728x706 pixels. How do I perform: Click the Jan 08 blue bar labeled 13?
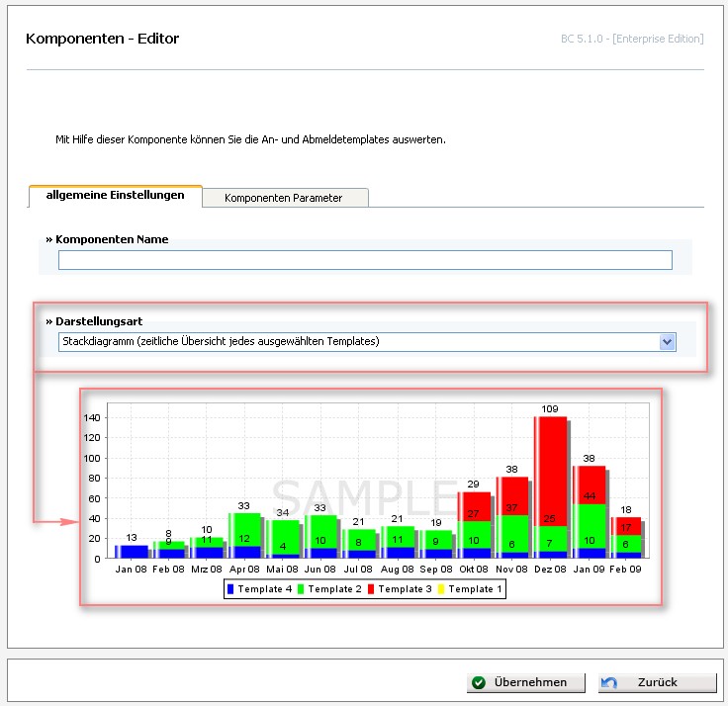(x=132, y=552)
